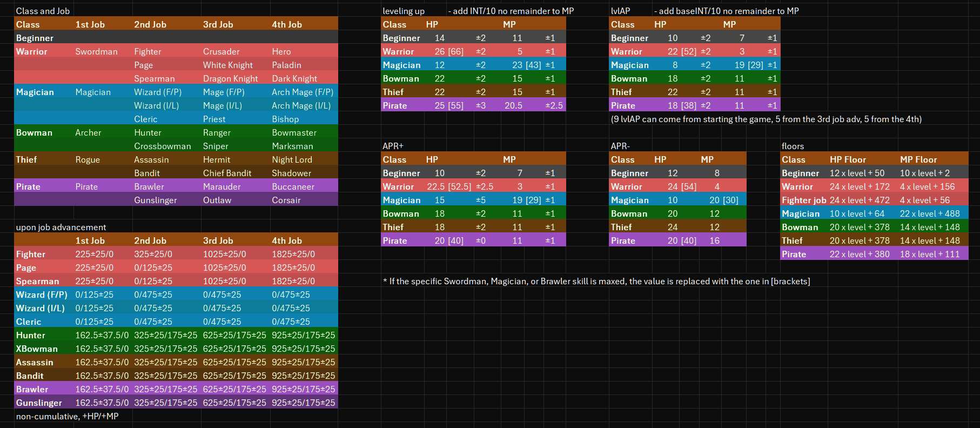Select the "HP Floor" column header
Screen dimensions: 980x428
click(x=848, y=159)
